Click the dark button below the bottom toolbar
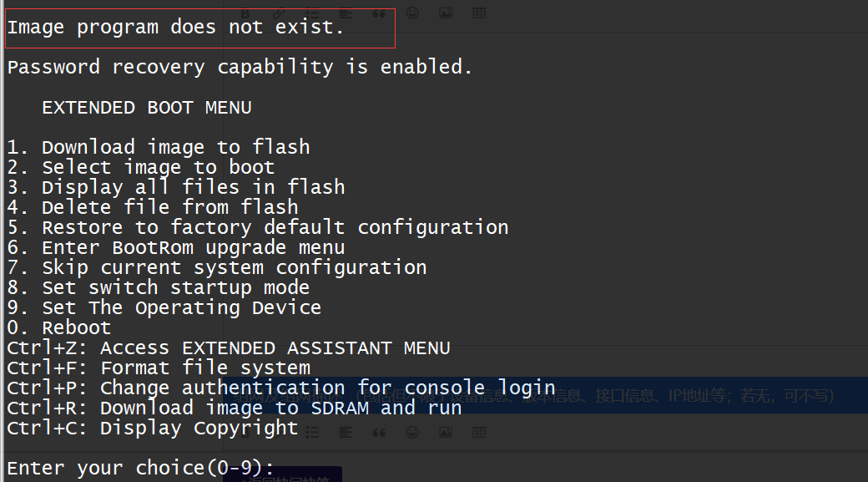 (284, 474)
